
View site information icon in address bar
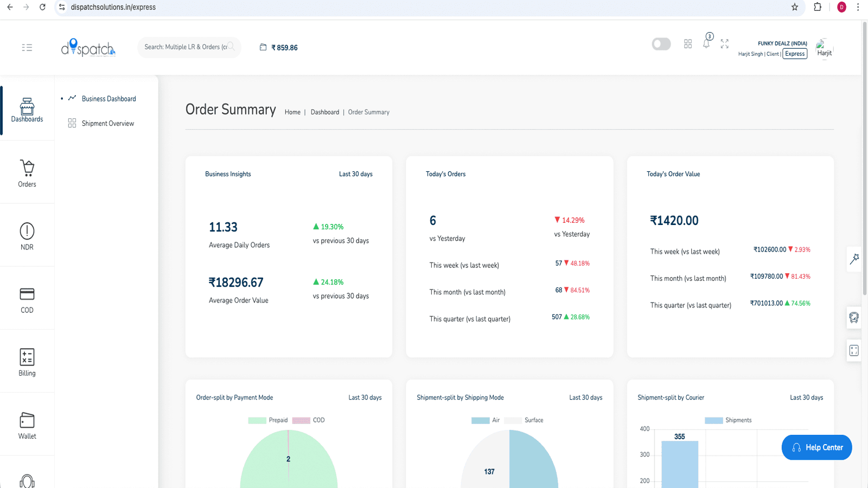(62, 7)
